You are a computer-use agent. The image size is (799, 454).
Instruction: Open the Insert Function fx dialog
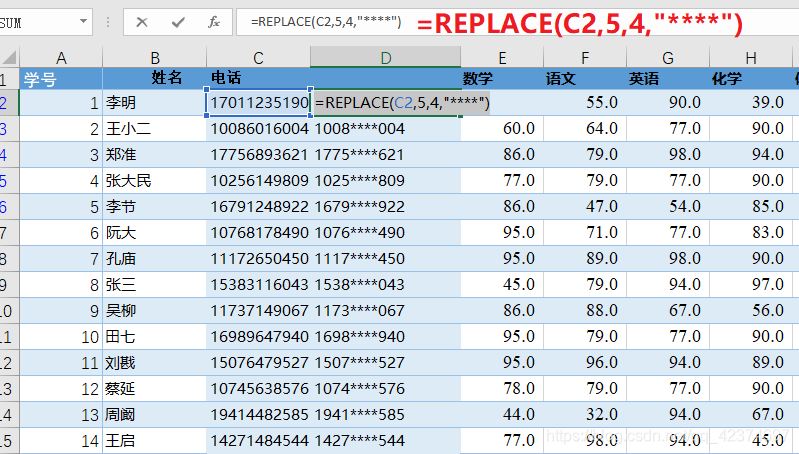pyautogui.click(x=214, y=22)
